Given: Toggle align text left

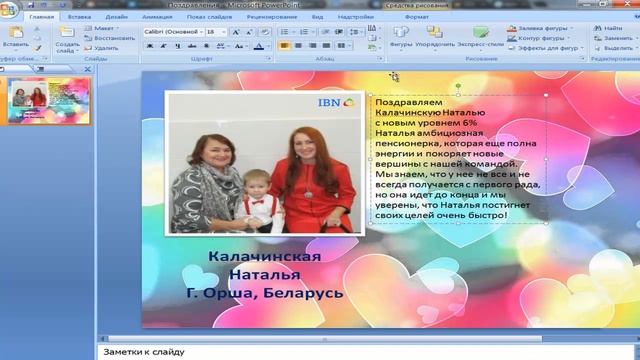Looking at the screenshot, I should point(284,46).
